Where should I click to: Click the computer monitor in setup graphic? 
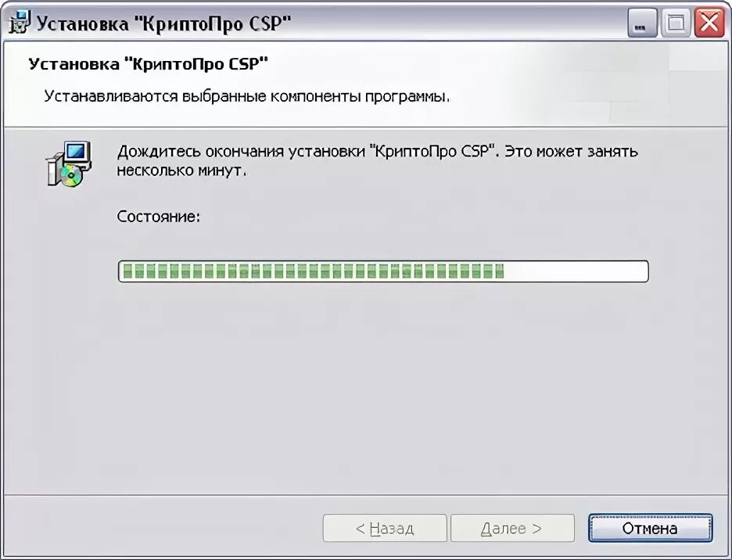pyautogui.click(x=77, y=153)
